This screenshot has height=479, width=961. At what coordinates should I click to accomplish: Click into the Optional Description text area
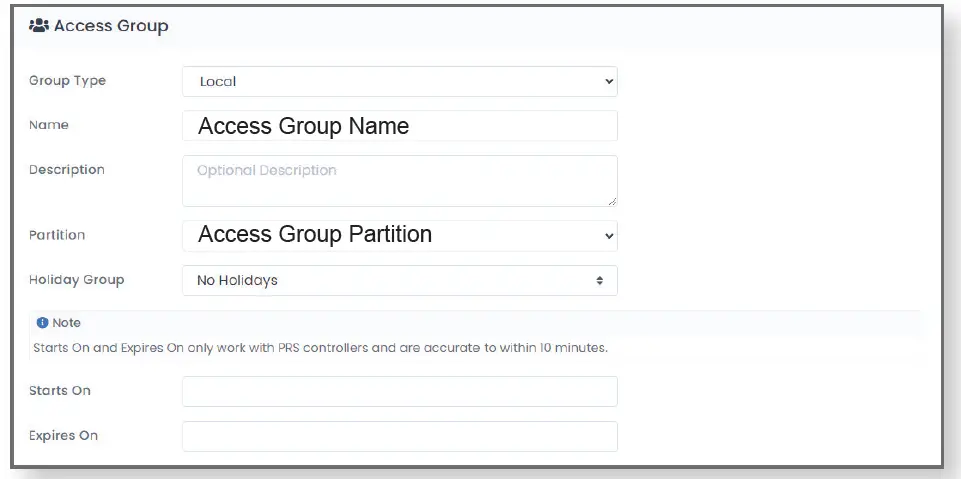click(399, 180)
